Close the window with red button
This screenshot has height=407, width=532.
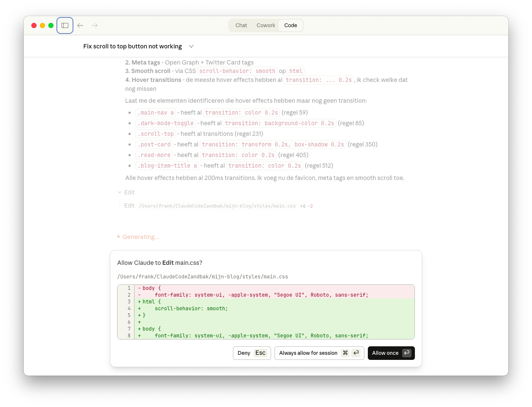[34, 25]
